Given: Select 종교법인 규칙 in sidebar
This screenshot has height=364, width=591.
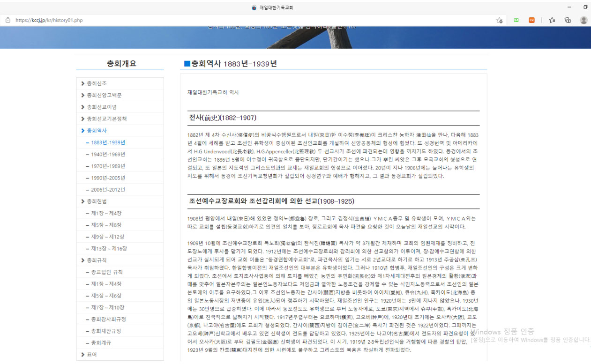Looking at the screenshot, I should tap(107, 272).
